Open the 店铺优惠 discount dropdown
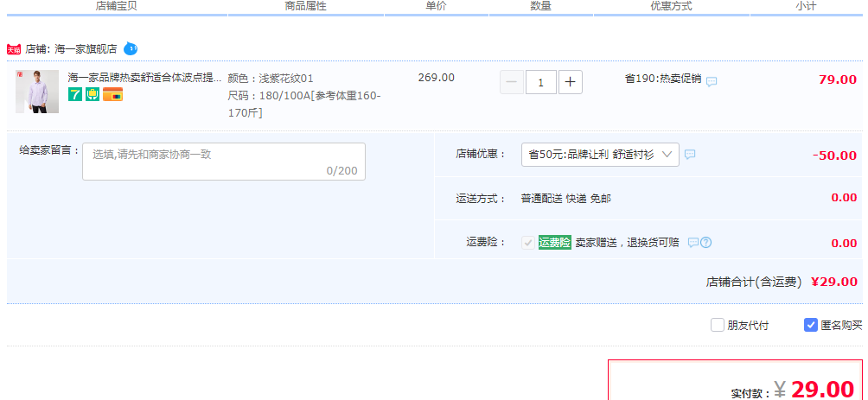This screenshot has height=400, width=868. click(x=600, y=155)
